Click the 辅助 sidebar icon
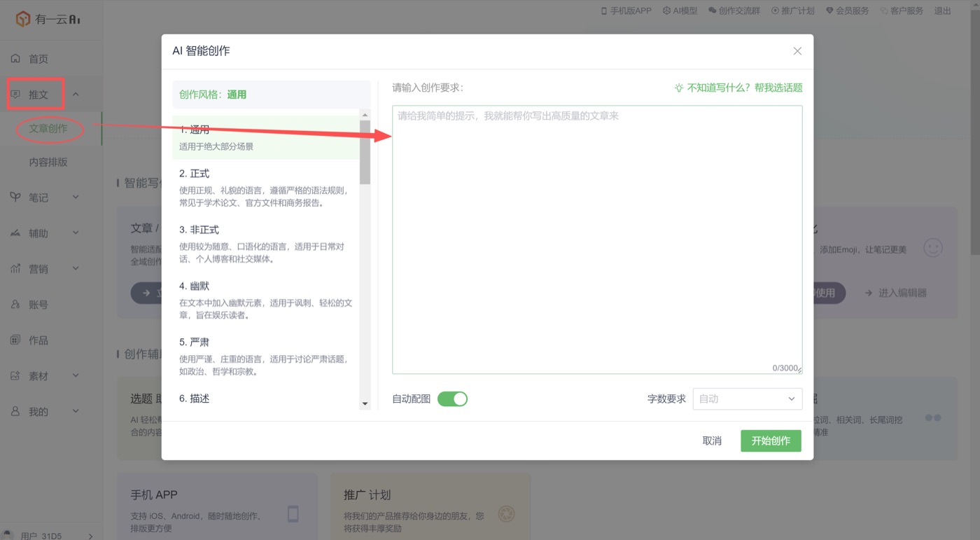Screen dimensions: 980x540 (x=15, y=233)
